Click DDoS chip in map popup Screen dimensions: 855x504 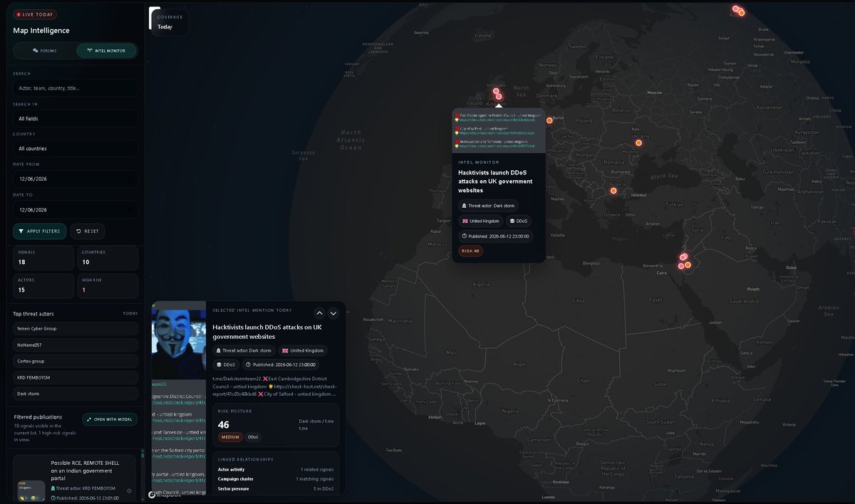coord(519,221)
